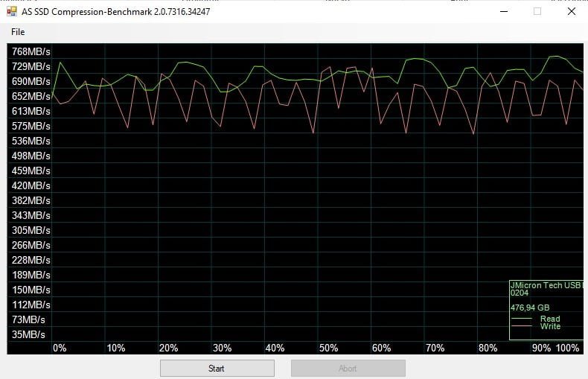Click the AS SSD app icon in title bar
588x379 pixels.
point(11,11)
